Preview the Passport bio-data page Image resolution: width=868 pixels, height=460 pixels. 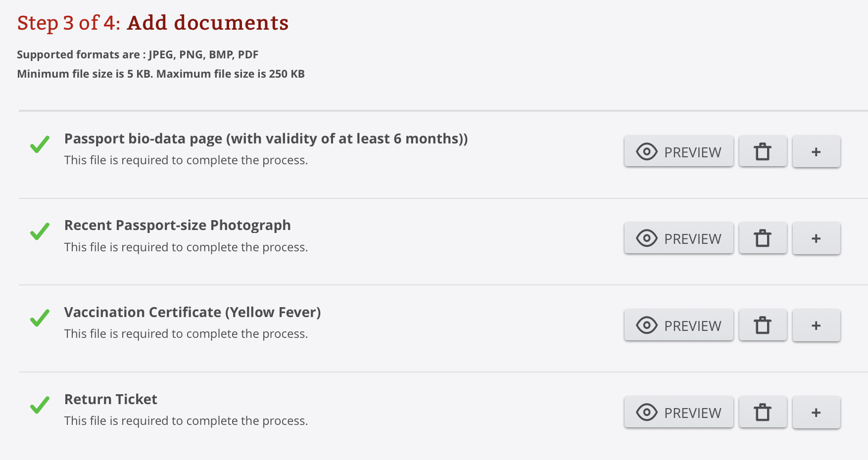point(678,151)
